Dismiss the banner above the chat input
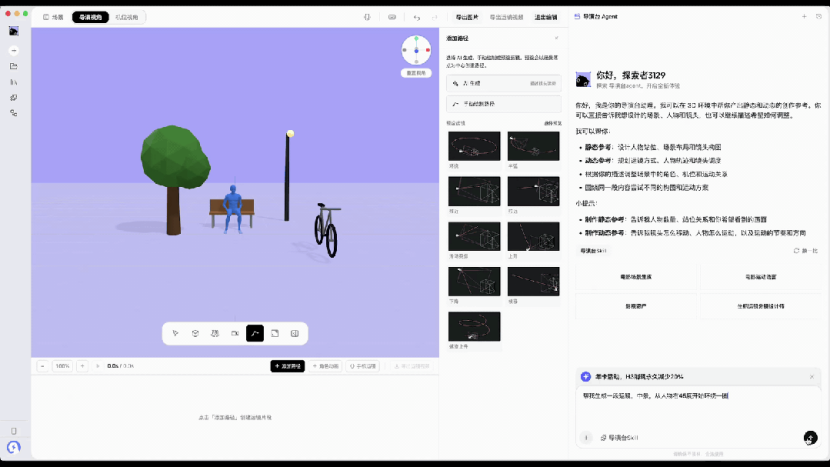 point(811,377)
